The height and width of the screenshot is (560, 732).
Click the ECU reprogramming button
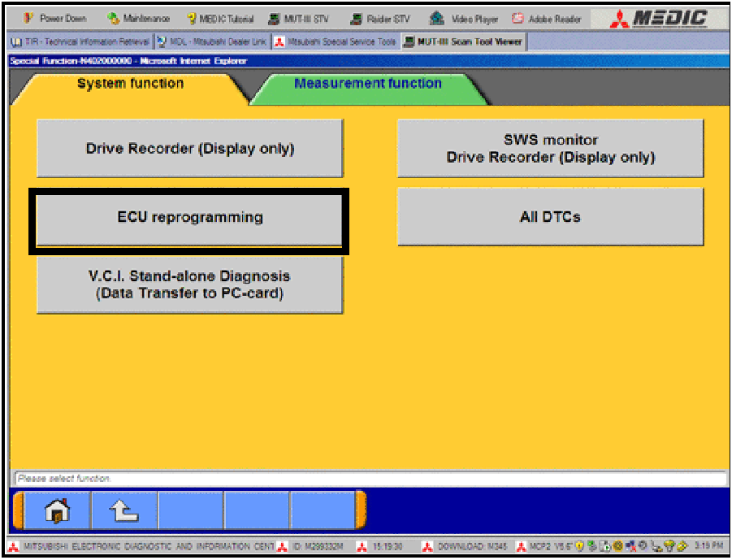[x=189, y=218]
